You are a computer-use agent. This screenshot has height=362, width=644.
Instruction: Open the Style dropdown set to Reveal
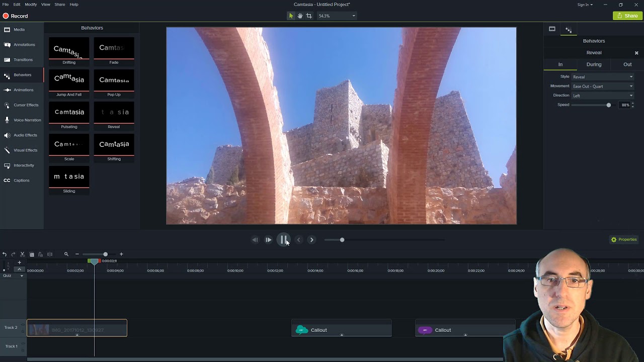point(603,77)
